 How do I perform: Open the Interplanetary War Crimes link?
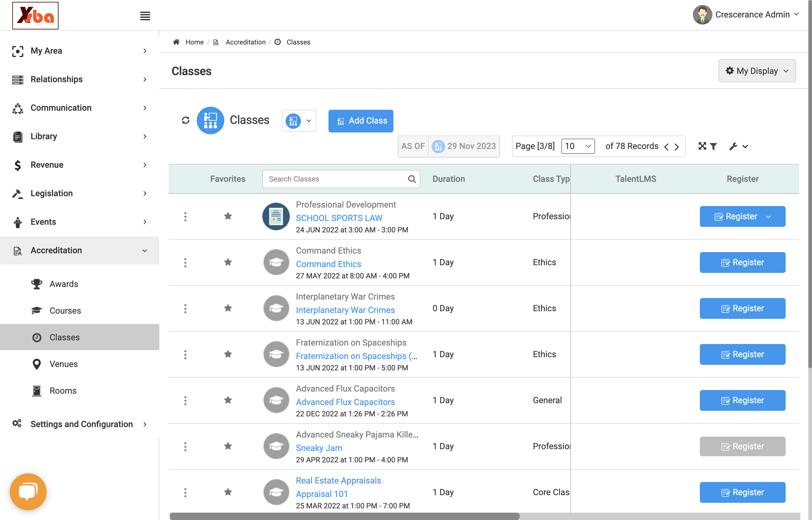pos(345,310)
